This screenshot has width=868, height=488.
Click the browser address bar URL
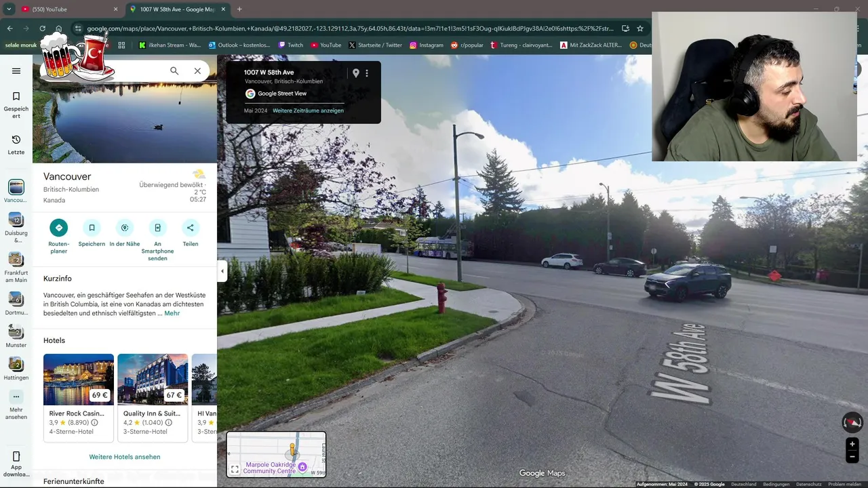[351, 28]
